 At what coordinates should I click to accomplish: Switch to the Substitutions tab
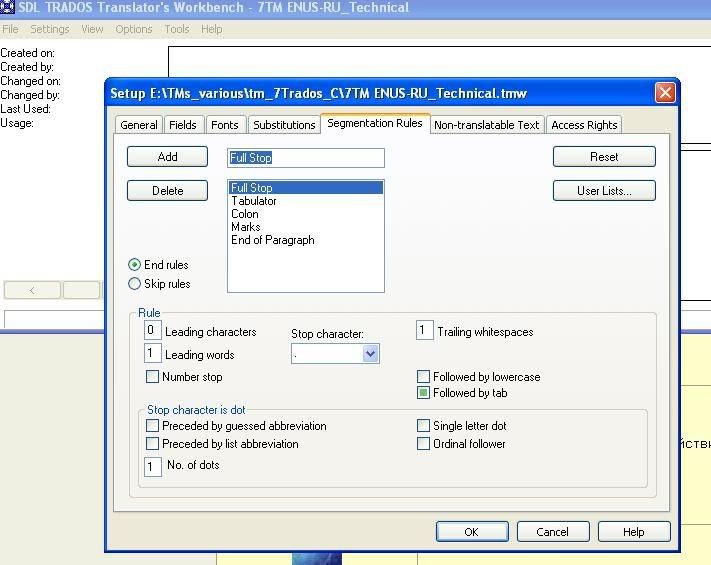pos(284,125)
